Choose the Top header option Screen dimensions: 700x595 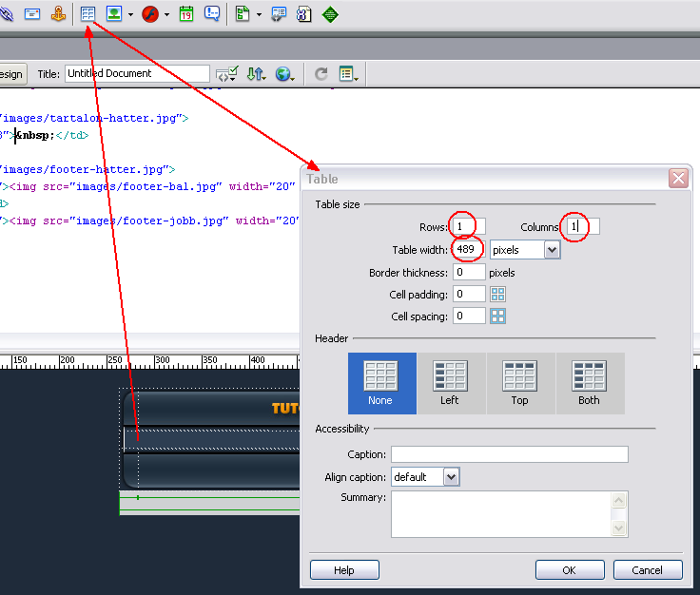pyautogui.click(x=520, y=383)
